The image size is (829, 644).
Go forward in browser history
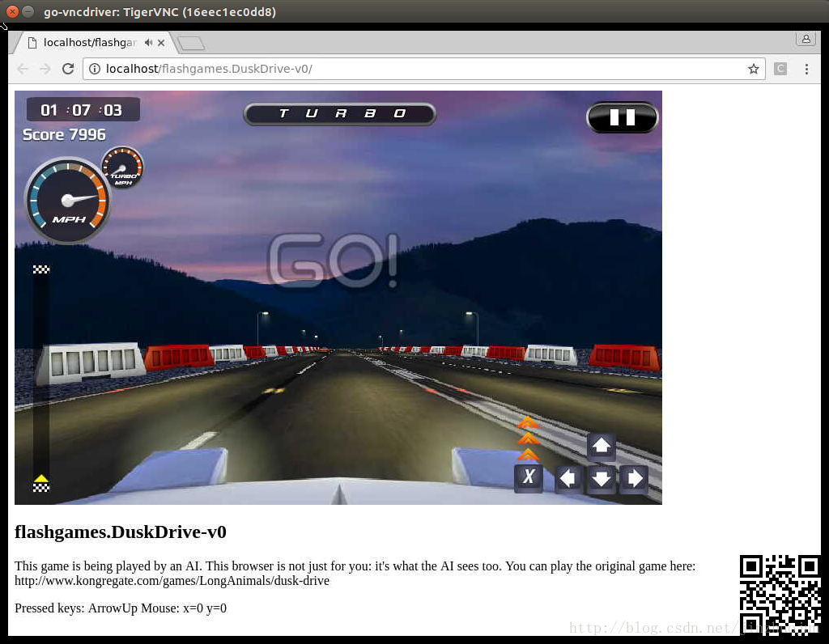[x=45, y=69]
